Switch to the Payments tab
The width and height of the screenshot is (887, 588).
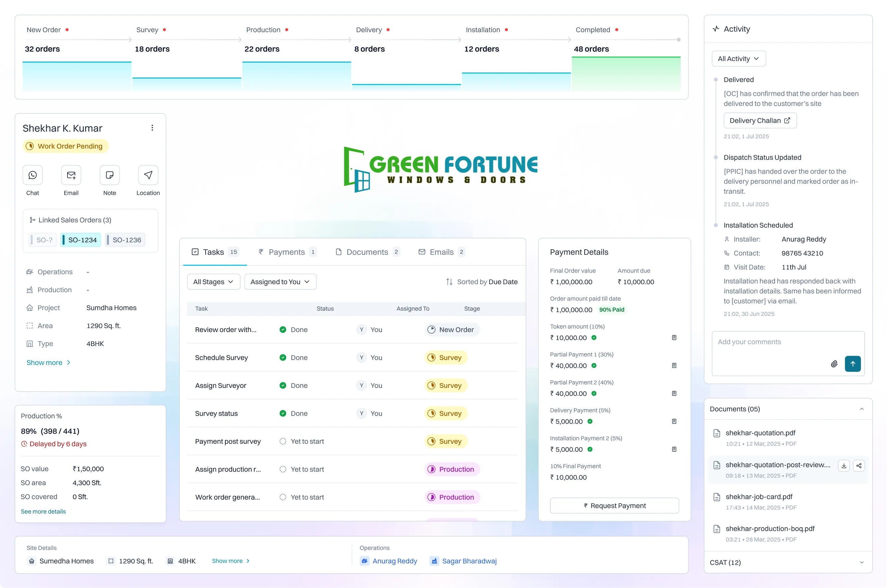point(287,252)
